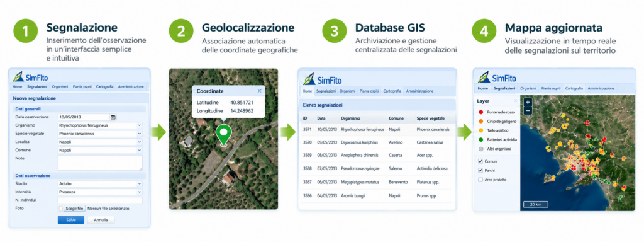644x242 pixels.
Task: Uncheck the Comuni layer checkbox
Action: point(480,161)
